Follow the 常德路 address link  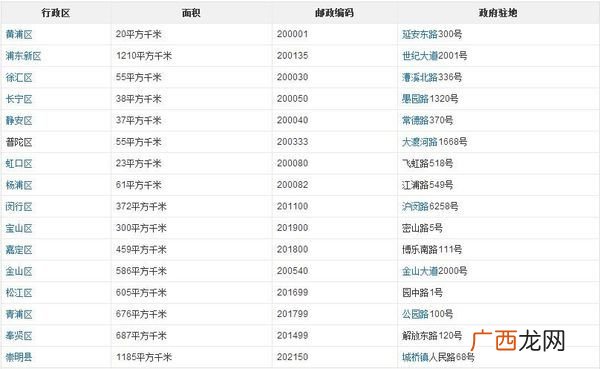[415, 121]
